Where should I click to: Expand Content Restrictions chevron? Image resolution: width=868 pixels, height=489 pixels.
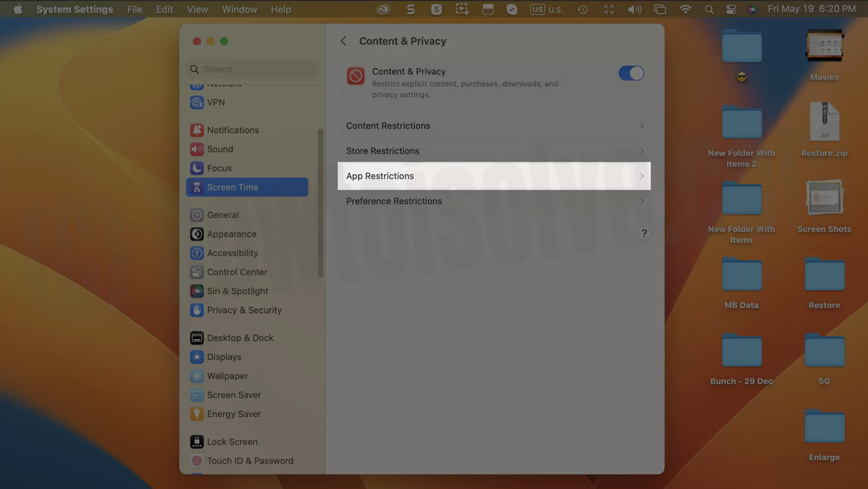[641, 126]
